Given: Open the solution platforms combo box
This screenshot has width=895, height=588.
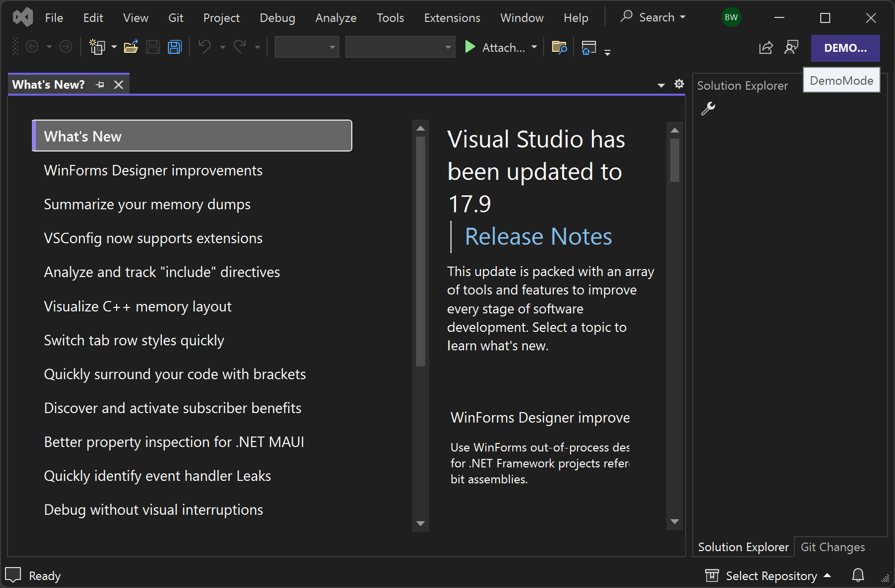Looking at the screenshot, I should tap(400, 47).
